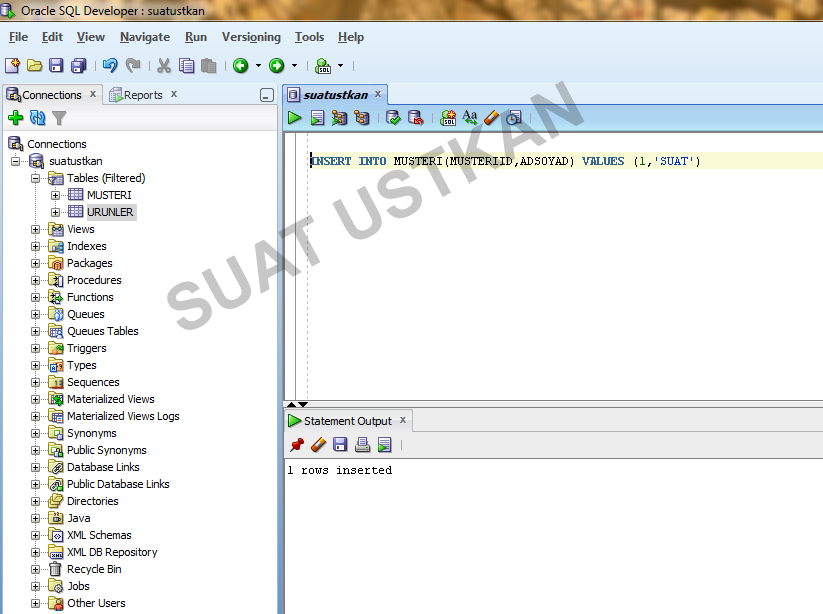Print the Statement Output

[362, 445]
